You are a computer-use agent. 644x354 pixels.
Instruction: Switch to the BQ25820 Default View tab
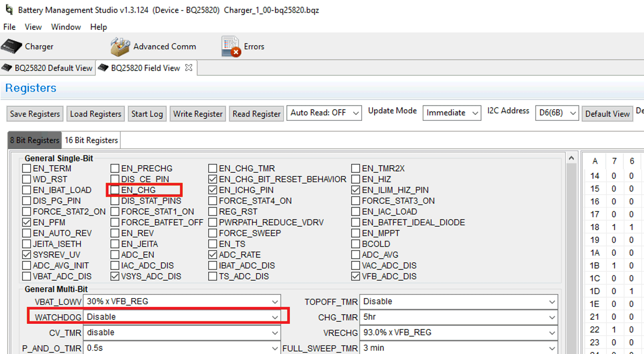click(47, 68)
